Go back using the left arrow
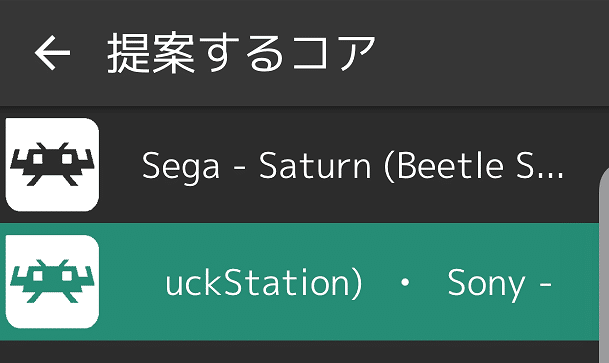Screen dimensions: 609x363 click(52, 53)
